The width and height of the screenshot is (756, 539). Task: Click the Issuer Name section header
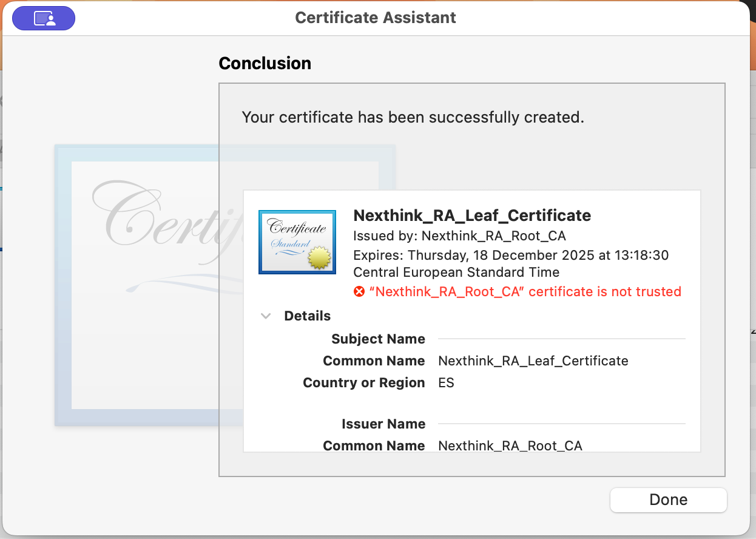click(x=383, y=424)
